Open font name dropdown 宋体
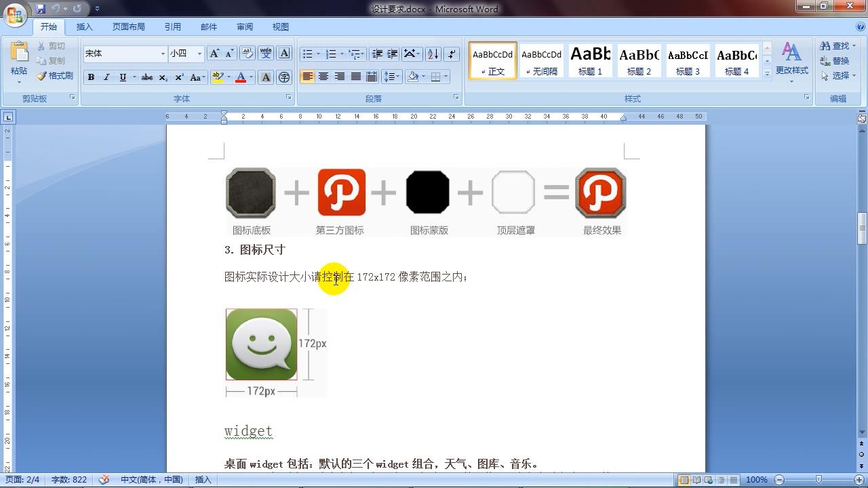This screenshot has width=868, height=488. [163, 54]
